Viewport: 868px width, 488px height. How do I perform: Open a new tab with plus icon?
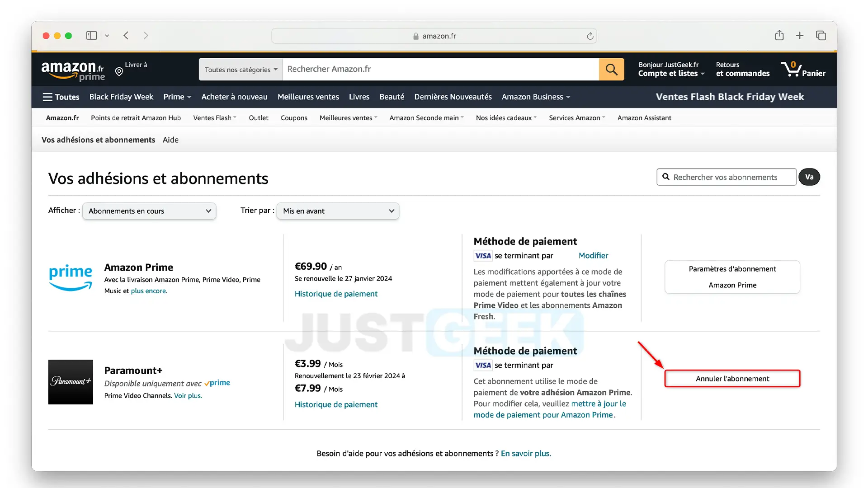coord(800,35)
